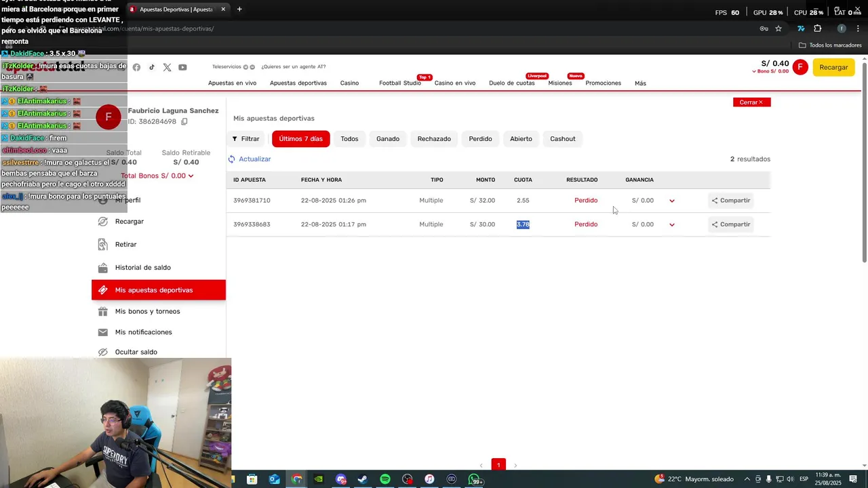This screenshot has width=868, height=488.
Task: Open Apuestas en vivo menu
Action: point(232,83)
